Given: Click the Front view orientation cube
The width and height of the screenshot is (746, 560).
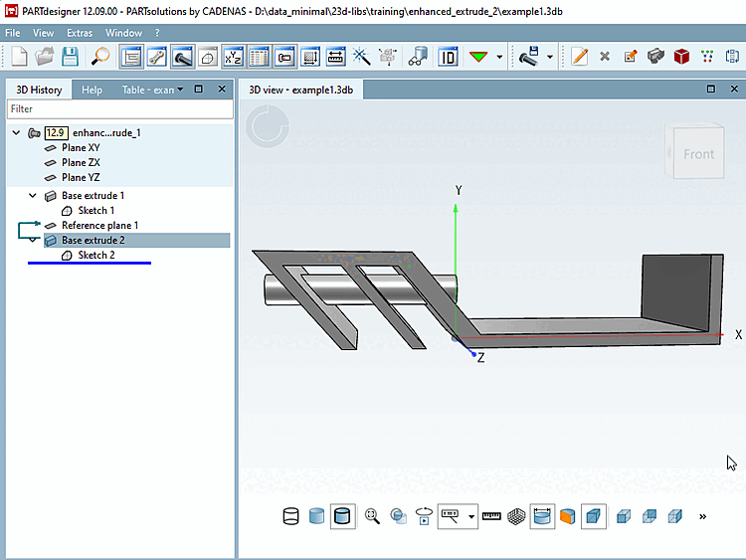Looking at the screenshot, I should point(697,154).
